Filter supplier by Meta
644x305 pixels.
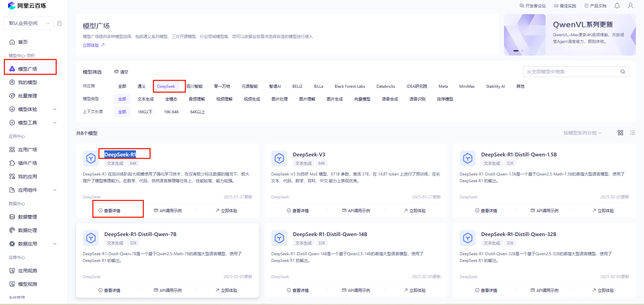click(443, 86)
